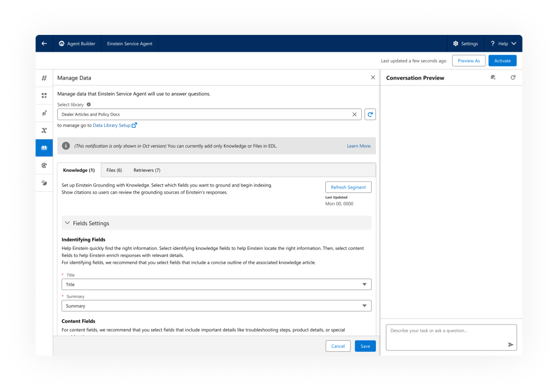The image size is (558, 392).
Task: Collapse the Fields Settings section
Action: (x=67, y=222)
